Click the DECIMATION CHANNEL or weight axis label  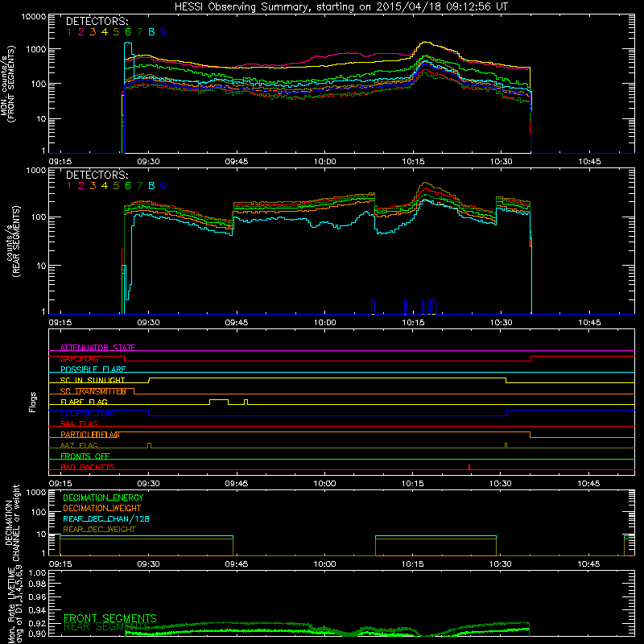12,522
